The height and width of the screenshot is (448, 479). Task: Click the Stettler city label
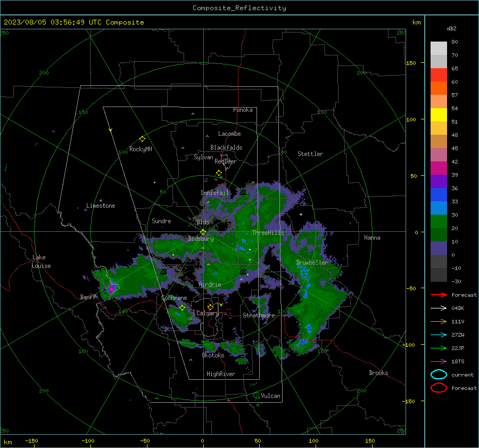[x=310, y=154]
